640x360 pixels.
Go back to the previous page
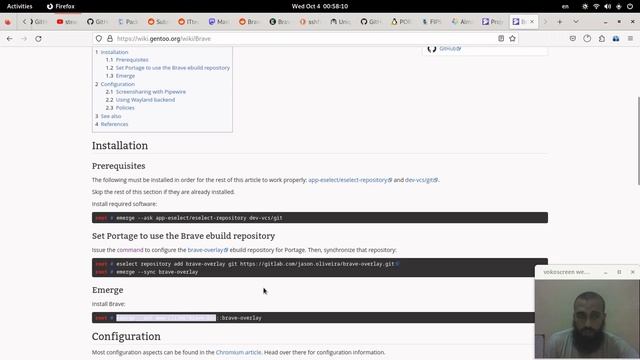coord(9,38)
